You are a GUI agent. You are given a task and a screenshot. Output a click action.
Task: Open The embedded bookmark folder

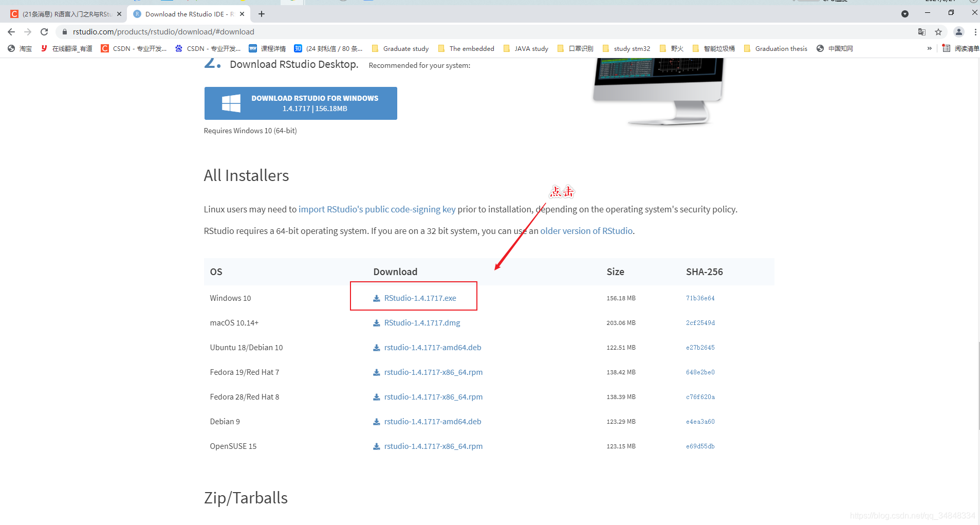(466, 48)
